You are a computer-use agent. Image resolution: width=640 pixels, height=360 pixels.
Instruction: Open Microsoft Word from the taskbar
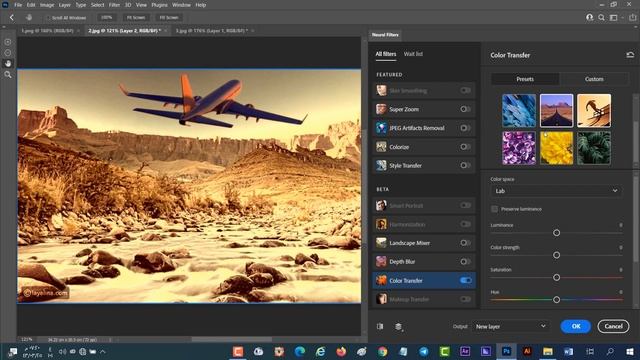(x=568, y=351)
